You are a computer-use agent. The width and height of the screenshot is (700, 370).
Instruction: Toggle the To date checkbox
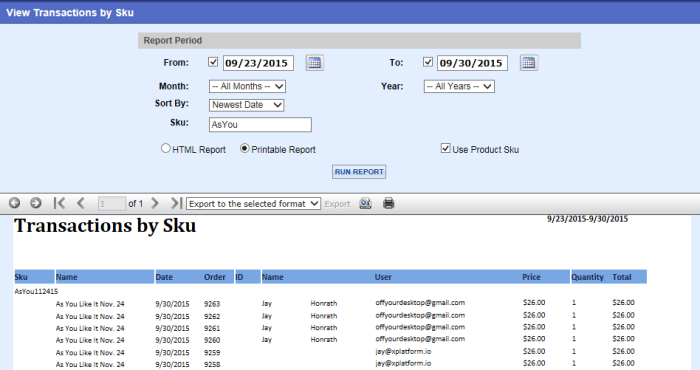point(428,62)
